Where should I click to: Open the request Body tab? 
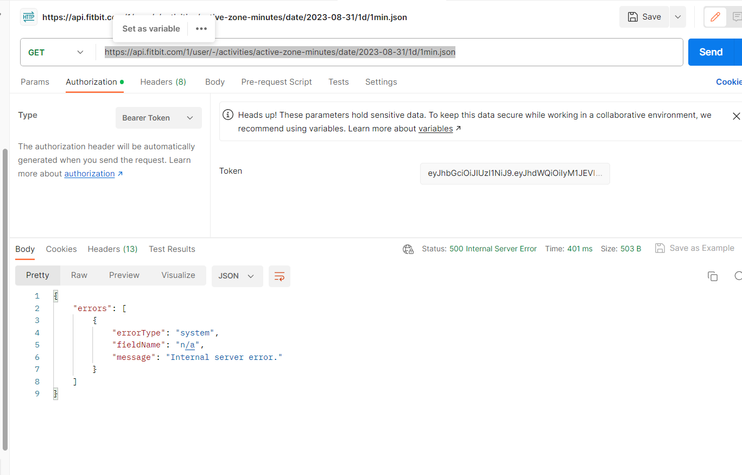[215, 82]
